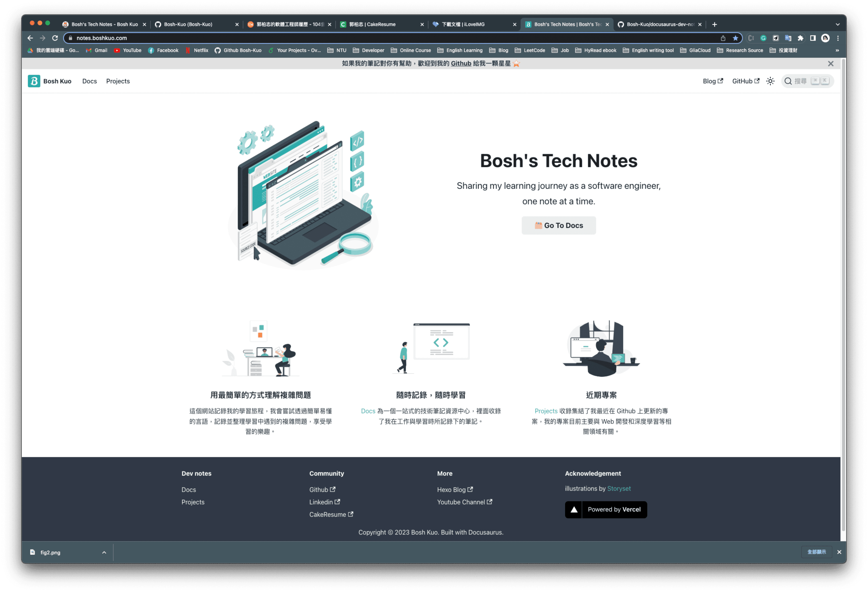This screenshot has height=592, width=868.
Task: Click the address bar URL notes.boshkuo.com
Action: pyautogui.click(x=101, y=38)
